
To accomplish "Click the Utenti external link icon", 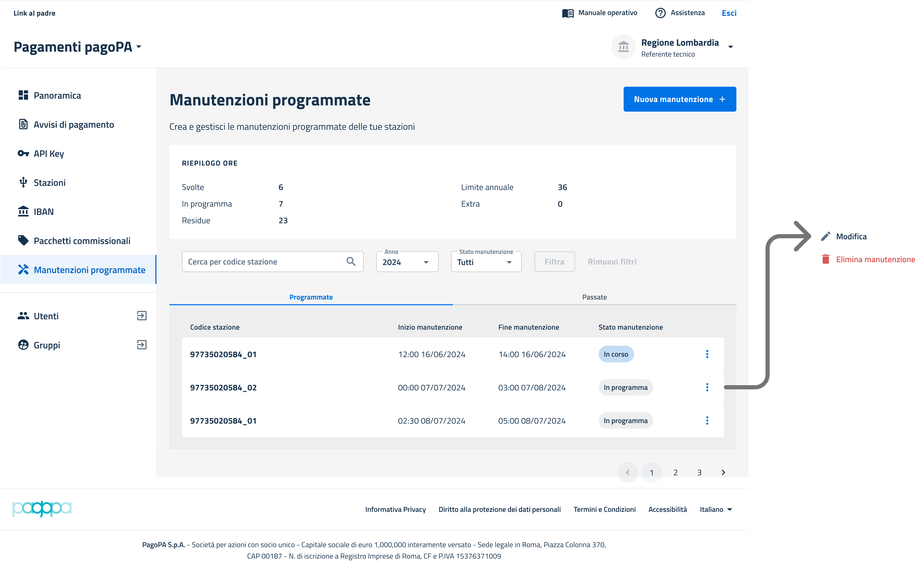I will 142,316.
